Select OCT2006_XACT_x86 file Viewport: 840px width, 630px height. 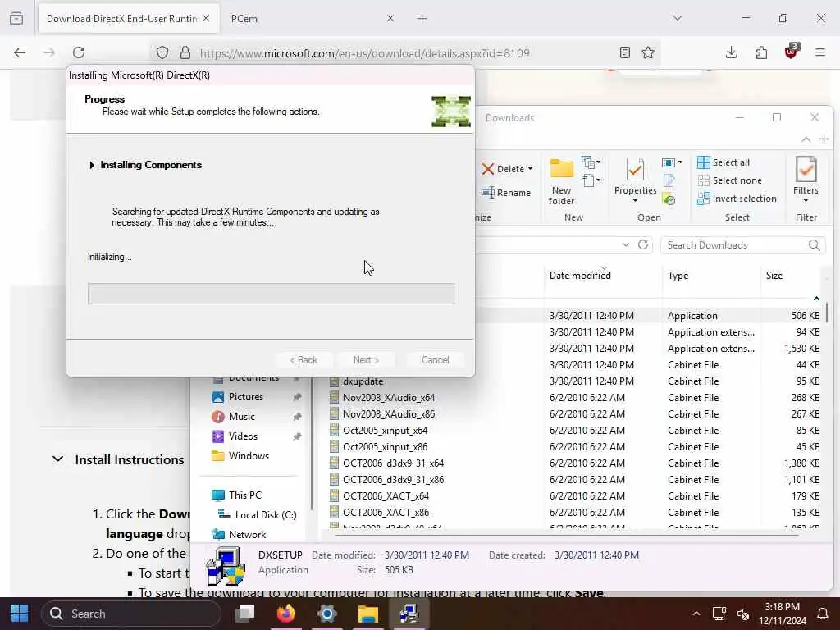click(x=386, y=513)
